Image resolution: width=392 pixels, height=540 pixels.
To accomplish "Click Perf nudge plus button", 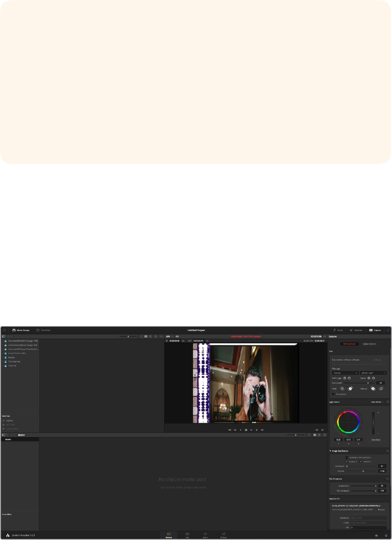I will [349, 378].
